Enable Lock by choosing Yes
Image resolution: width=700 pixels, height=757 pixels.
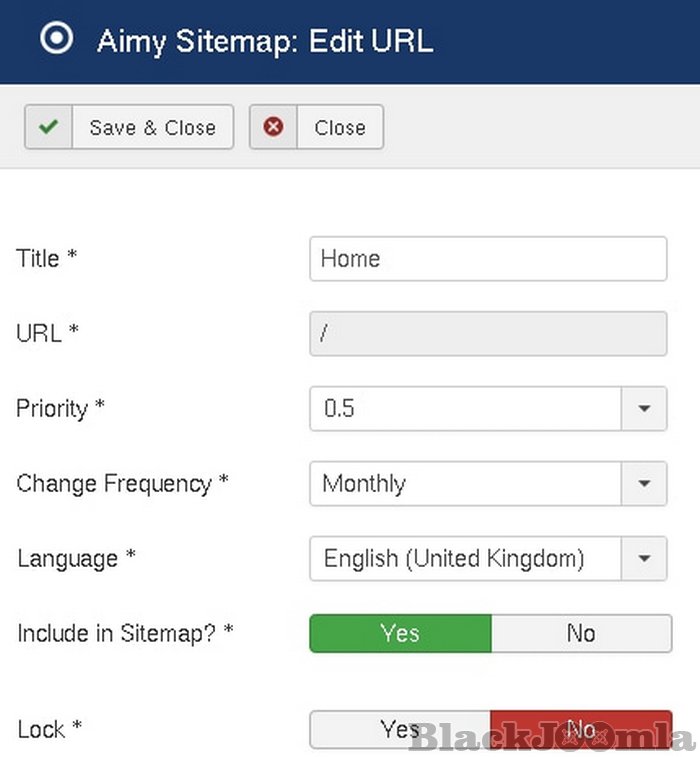pos(400,730)
